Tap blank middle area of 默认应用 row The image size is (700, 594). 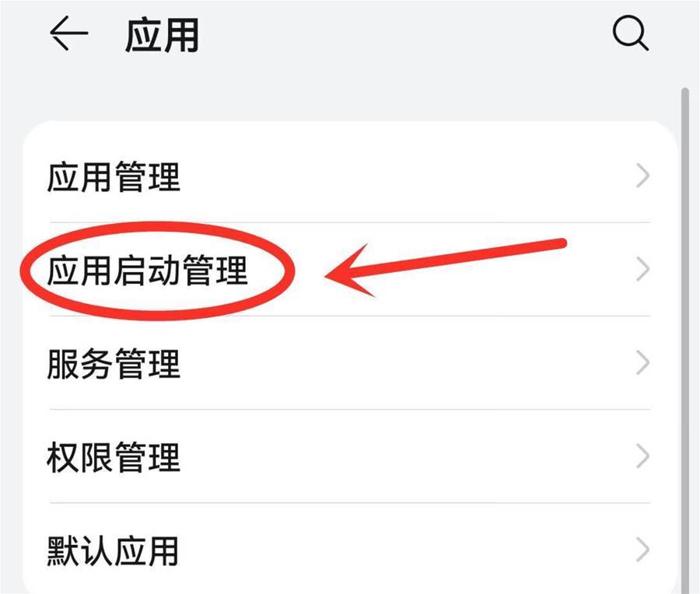(402, 550)
